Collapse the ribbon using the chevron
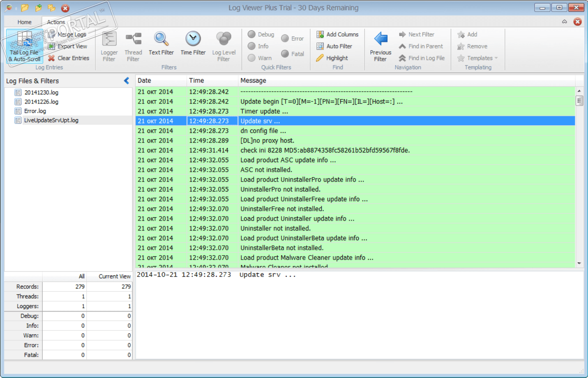Image resolution: width=588 pixels, height=378 pixels. 565,22
